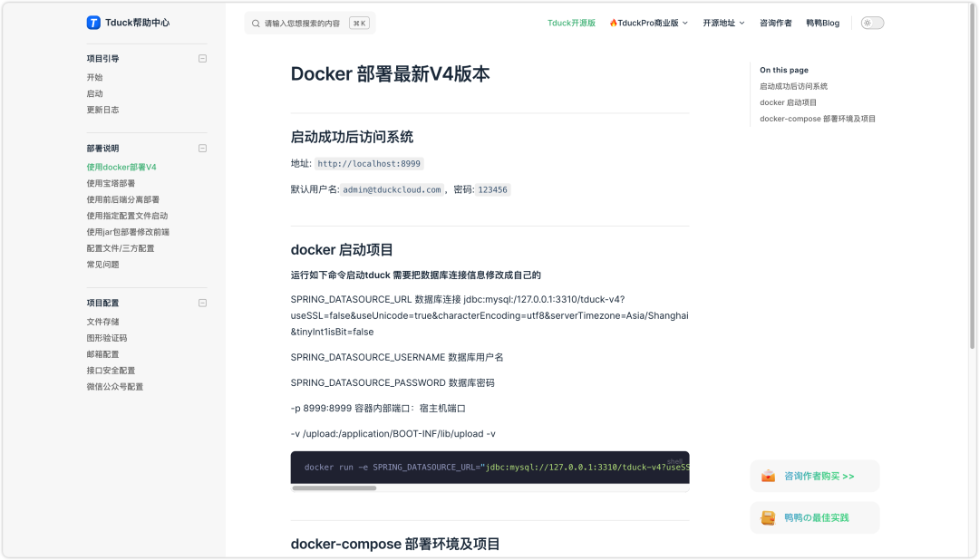Click the 启动成功后访问系统 section heading
Image resolution: width=979 pixels, height=560 pixels.
point(352,138)
